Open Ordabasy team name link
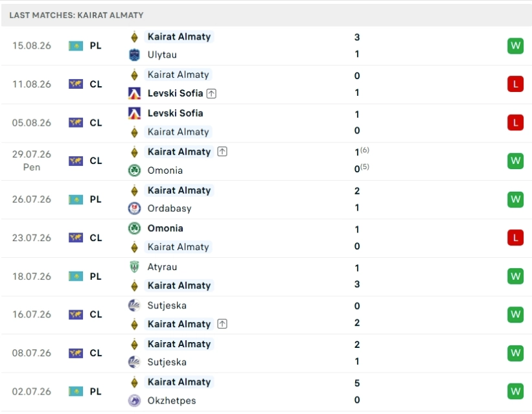 pos(169,209)
